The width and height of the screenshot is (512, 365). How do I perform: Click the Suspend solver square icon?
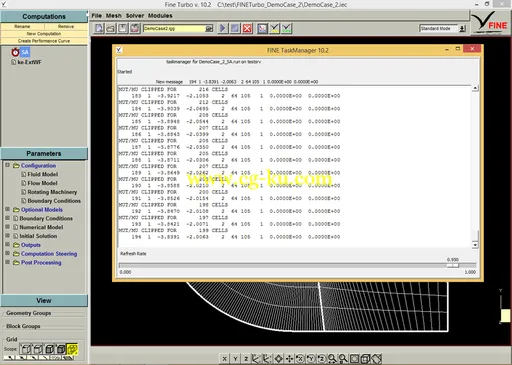point(235,28)
